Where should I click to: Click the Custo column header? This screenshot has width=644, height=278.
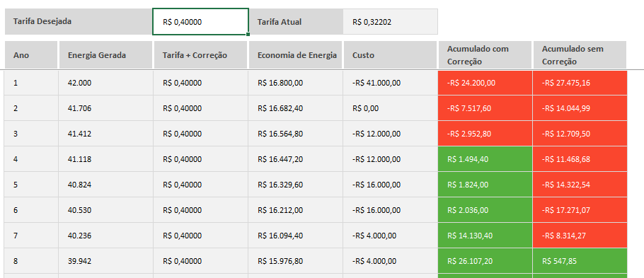390,55
